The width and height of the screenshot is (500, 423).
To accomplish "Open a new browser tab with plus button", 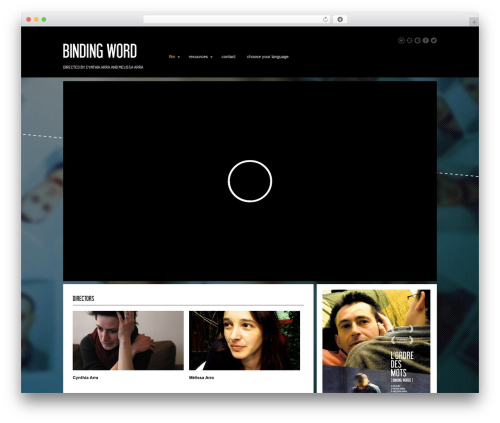I will (x=474, y=22).
